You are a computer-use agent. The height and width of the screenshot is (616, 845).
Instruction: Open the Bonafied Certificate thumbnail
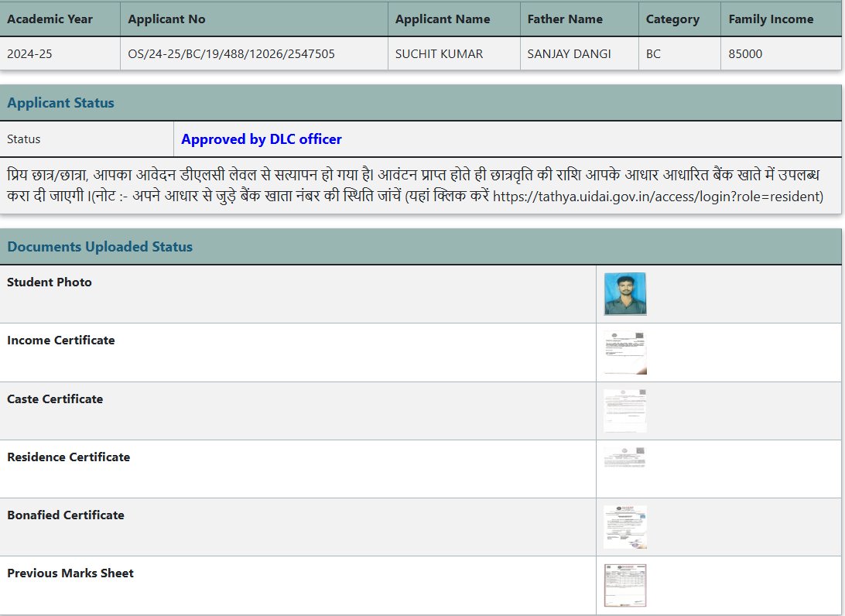[x=625, y=527]
